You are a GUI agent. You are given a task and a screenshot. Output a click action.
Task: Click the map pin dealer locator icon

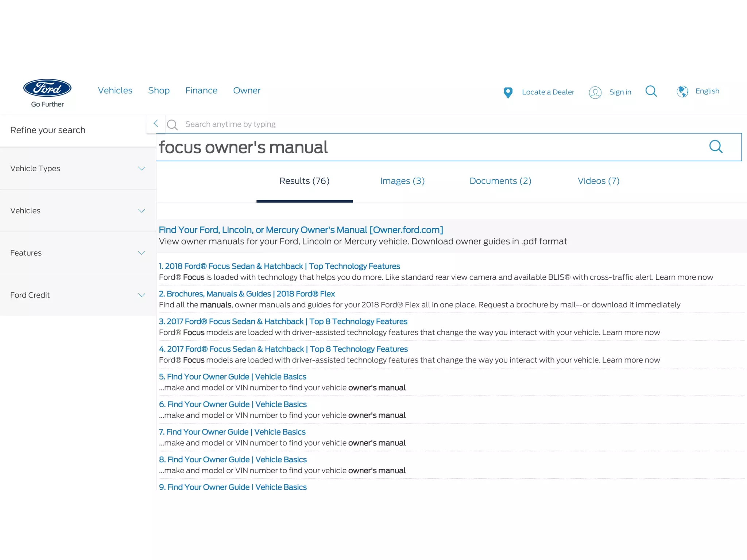(x=508, y=93)
